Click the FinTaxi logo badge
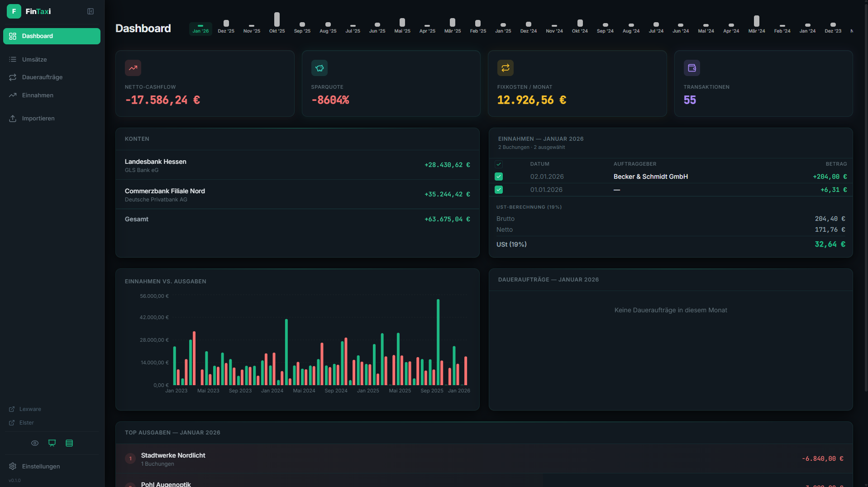The height and width of the screenshot is (487, 868). tap(14, 11)
